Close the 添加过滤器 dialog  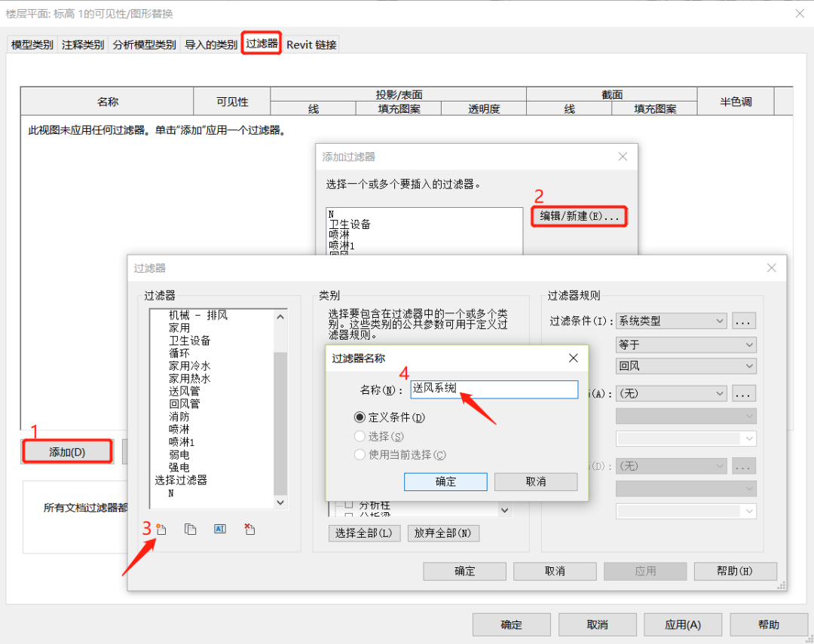pyautogui.click(x=623, y=157)
